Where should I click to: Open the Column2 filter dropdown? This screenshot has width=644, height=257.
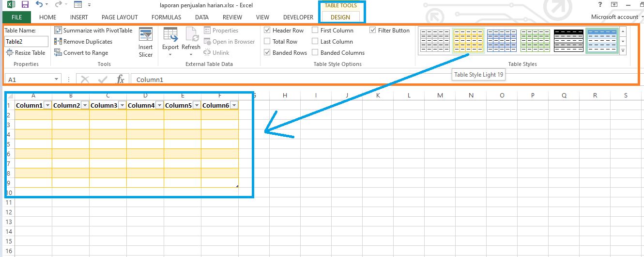coord(85,105)
